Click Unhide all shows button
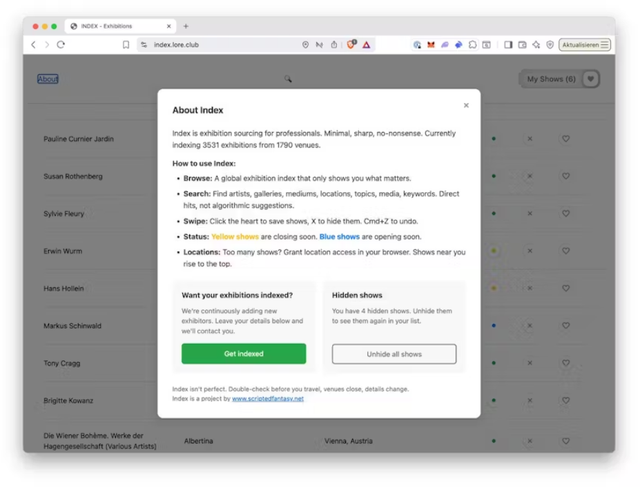 (x=394, y=354)
